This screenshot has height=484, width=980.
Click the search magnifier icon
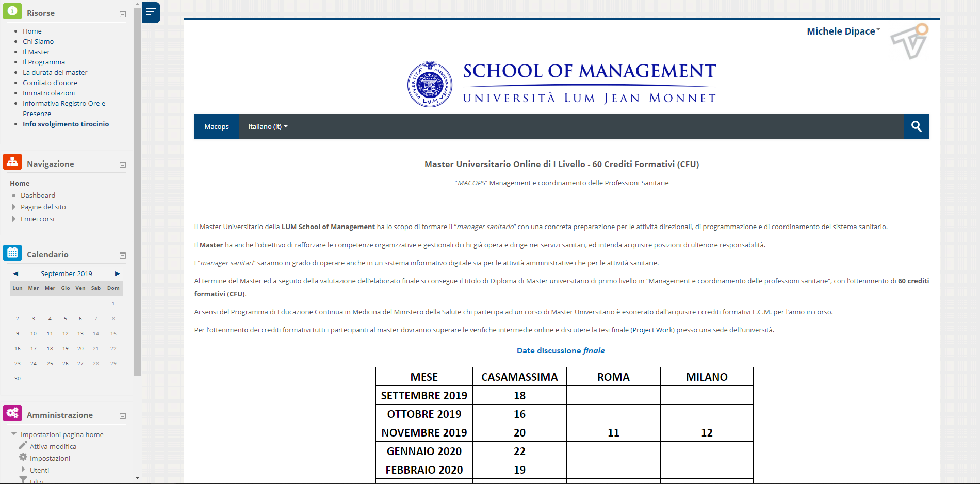(x=916, y=126)
